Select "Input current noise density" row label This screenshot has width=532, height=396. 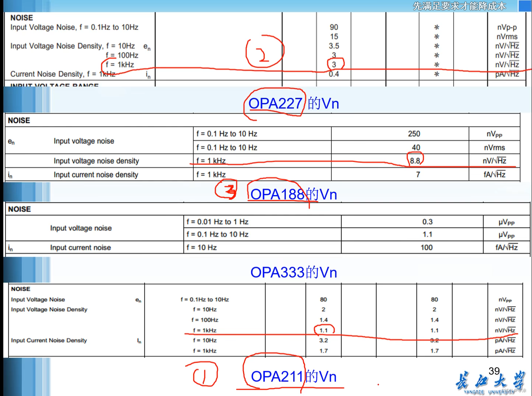pyautogui.click(x=96, y=175)
